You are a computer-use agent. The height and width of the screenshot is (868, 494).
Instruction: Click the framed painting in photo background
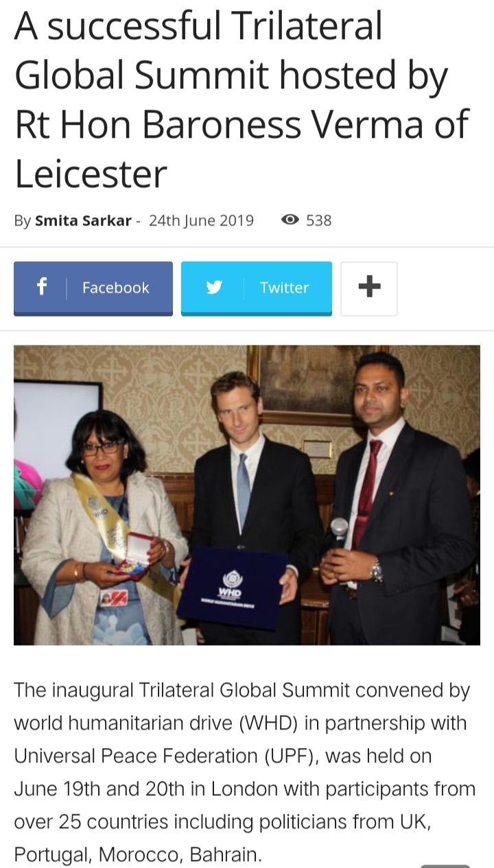309,384
